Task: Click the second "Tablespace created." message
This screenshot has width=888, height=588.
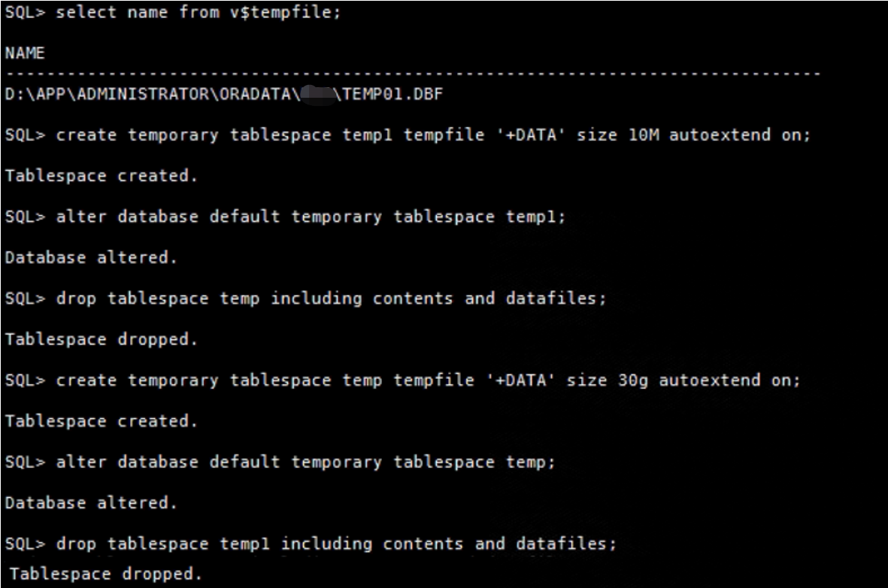Action: pyautogui.click(x=102, y=421)
